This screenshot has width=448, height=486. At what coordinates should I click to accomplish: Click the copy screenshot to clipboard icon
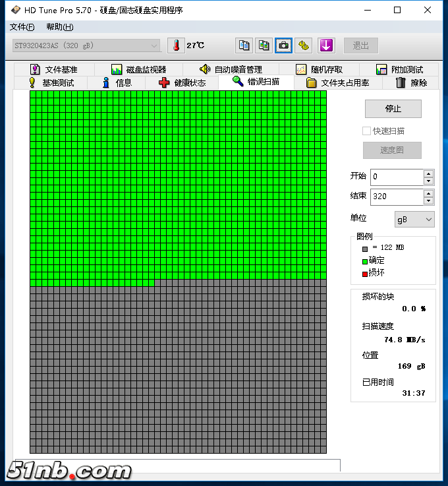(264, 45)
